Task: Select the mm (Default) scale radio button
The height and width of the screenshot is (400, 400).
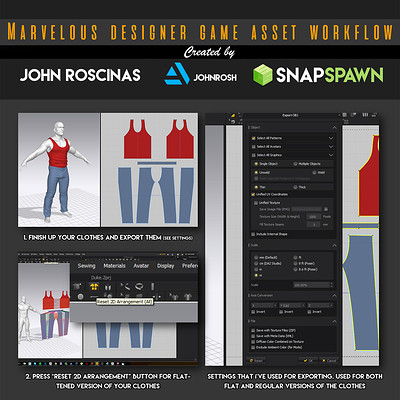Action: pyautogui.click(x=256, y=258)
